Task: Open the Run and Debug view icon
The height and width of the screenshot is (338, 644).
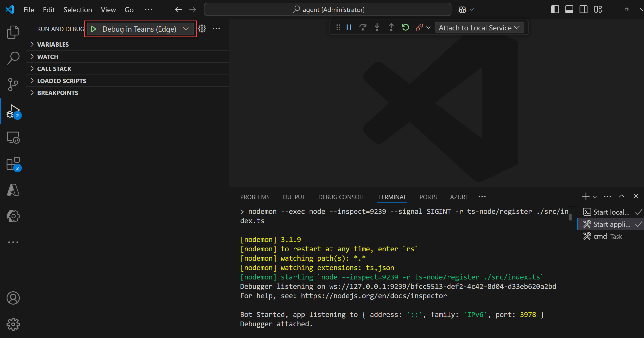Action: click(13, 111)
